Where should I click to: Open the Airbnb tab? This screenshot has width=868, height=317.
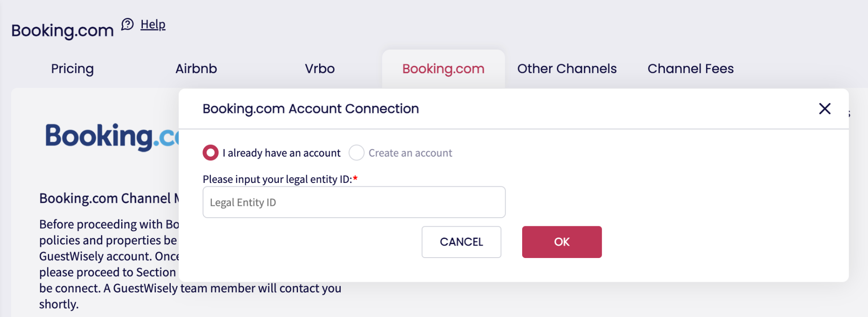click(196, 69)
